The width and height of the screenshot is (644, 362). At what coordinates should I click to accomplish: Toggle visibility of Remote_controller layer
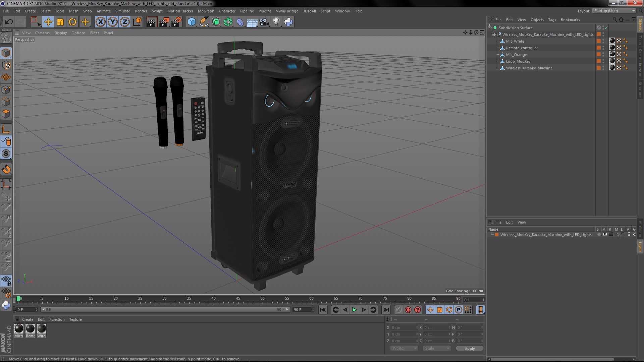coord(604,47)
